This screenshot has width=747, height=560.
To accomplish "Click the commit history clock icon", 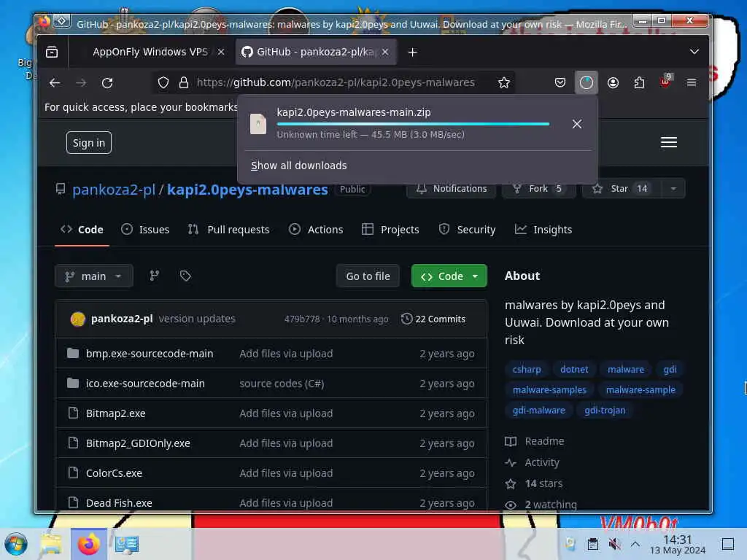I will coord(406,319).
